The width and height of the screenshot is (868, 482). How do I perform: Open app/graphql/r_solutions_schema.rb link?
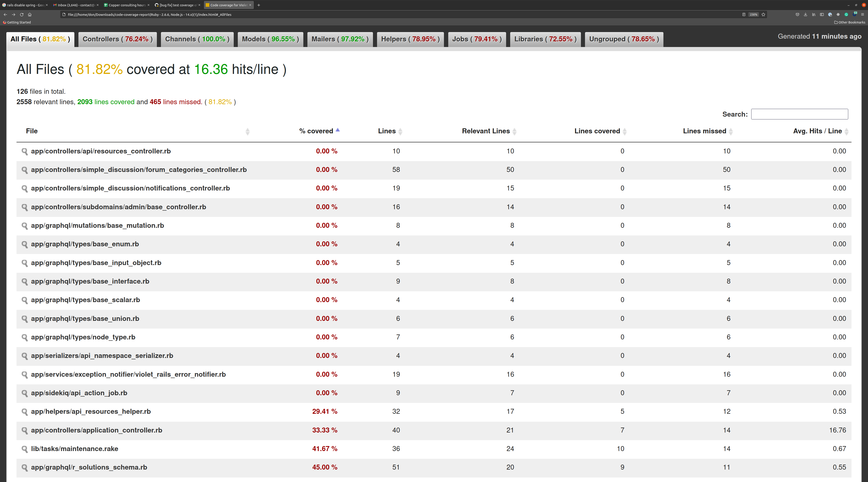[89, 467]
